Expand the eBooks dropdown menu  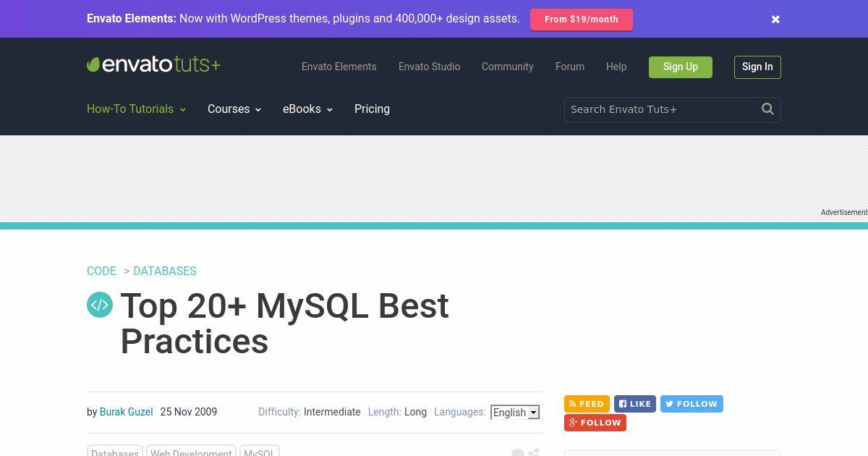click(307, 109)
